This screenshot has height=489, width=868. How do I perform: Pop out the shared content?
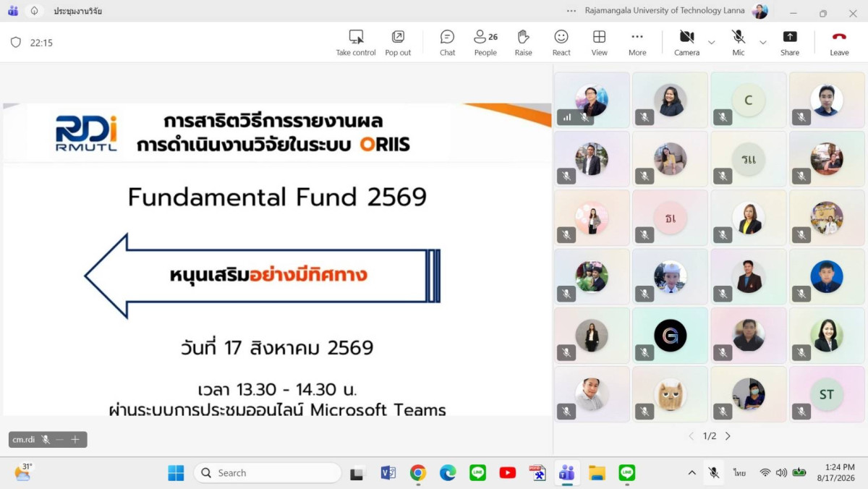[398, 43]
